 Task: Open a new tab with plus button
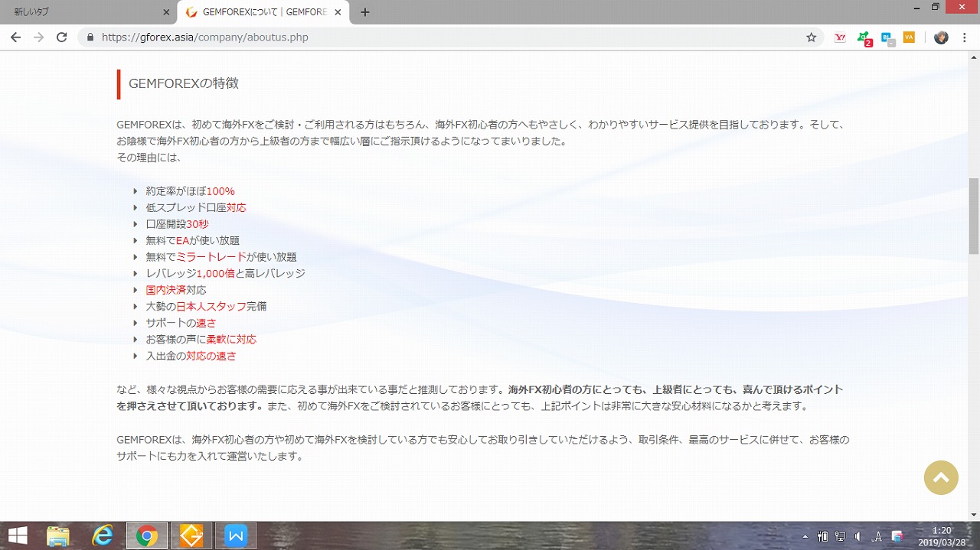[x=365, y=12]
